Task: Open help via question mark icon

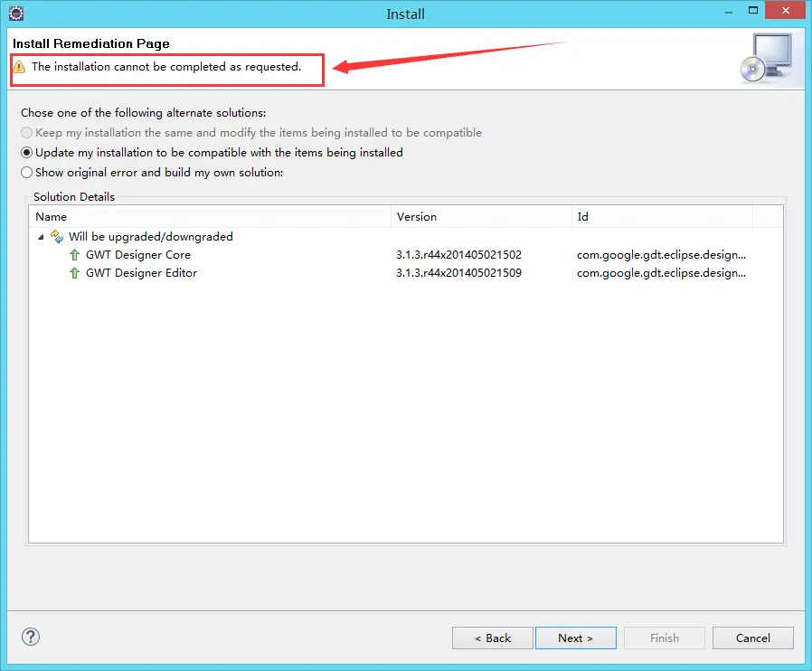Action: 31,637
